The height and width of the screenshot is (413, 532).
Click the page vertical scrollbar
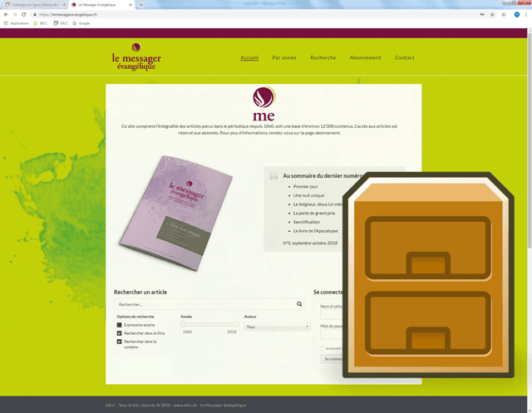[x=530, y=142]
